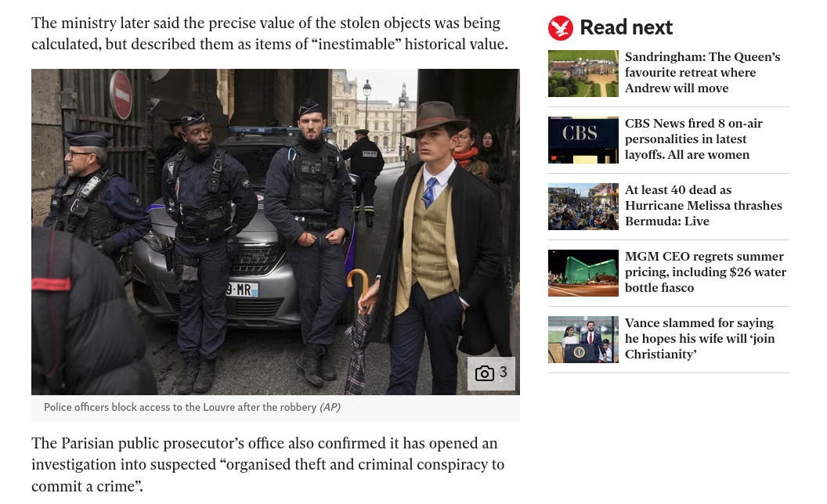Click the Independent eagle logo icon
Screen dimensions: 827x504
560,28
